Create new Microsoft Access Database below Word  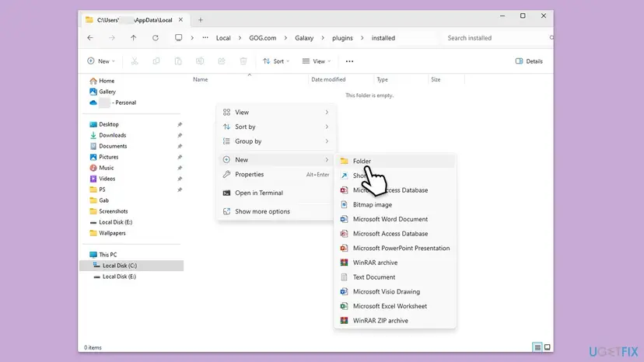point(395,234)
